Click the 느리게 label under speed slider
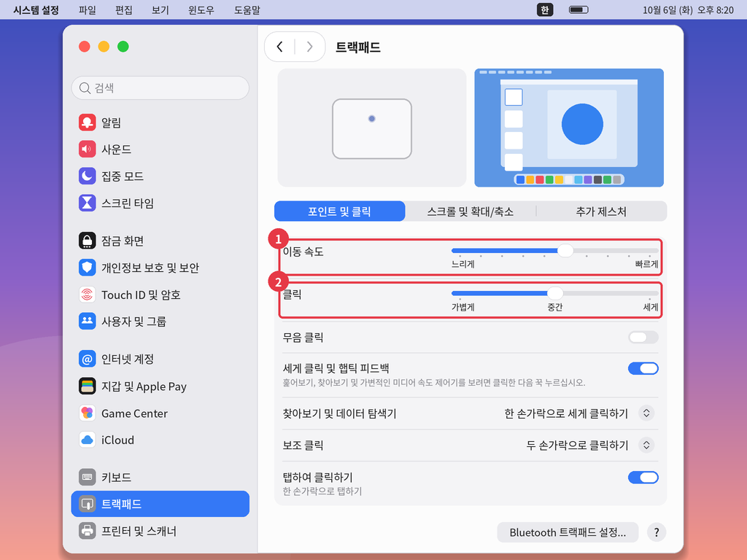This screenshot has width=747, height=560. click(x=463, y=264)
